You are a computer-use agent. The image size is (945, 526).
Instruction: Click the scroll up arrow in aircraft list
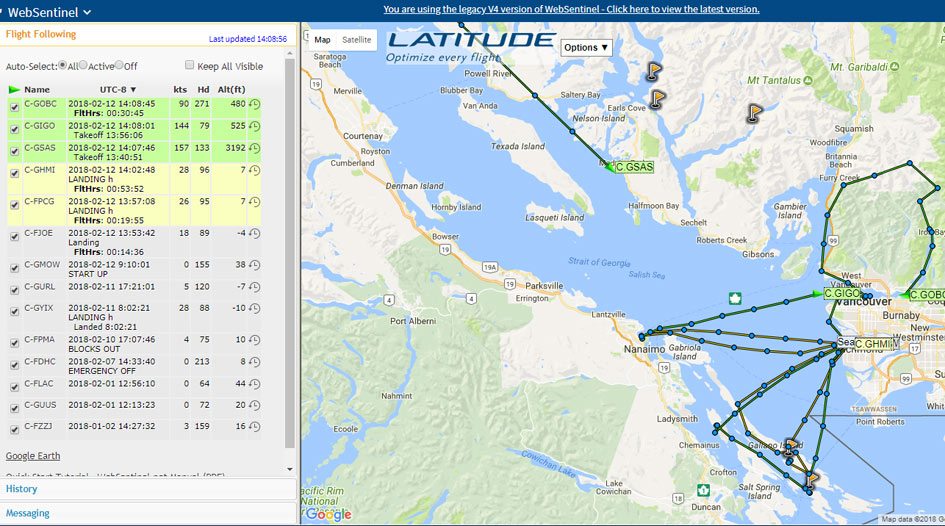click(290, 54)
